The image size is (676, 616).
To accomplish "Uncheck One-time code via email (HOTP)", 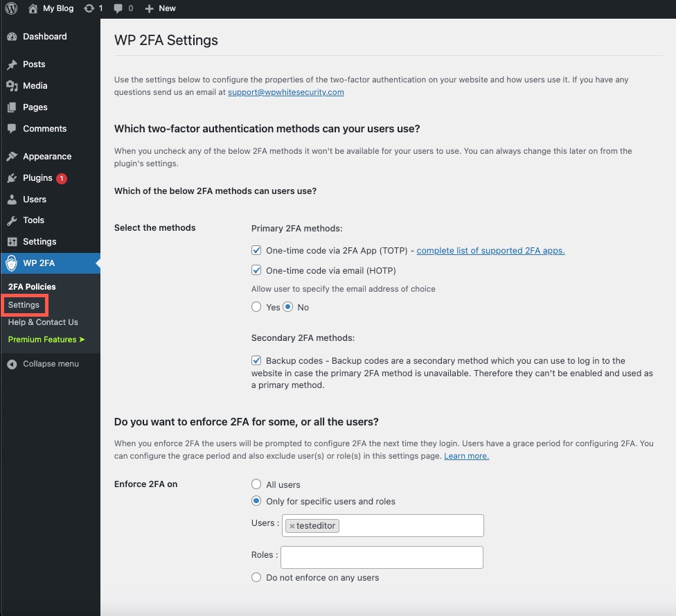I will coord(256,271).
